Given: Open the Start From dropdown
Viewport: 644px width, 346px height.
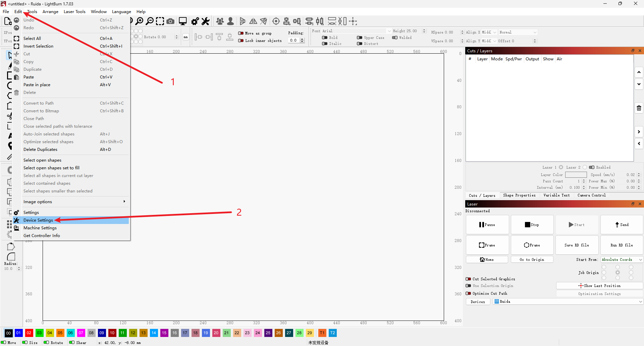Looking at the screenshot, I should [622, 259].
